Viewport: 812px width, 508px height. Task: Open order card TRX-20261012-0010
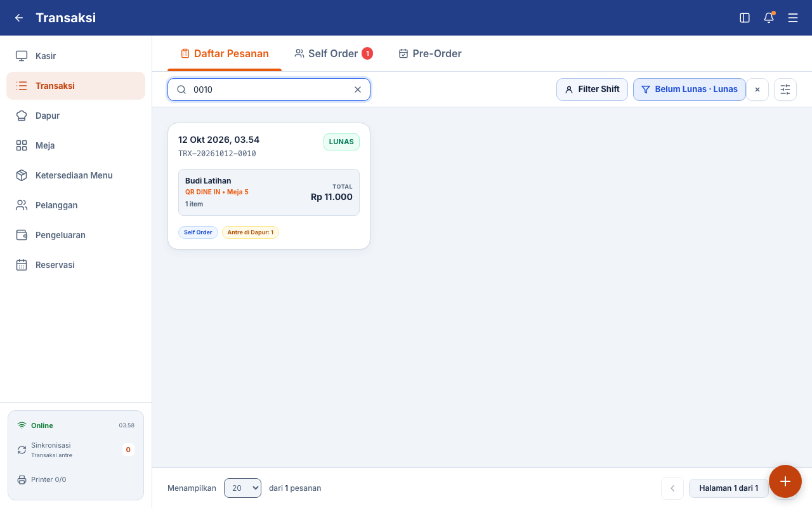[269, 186]
